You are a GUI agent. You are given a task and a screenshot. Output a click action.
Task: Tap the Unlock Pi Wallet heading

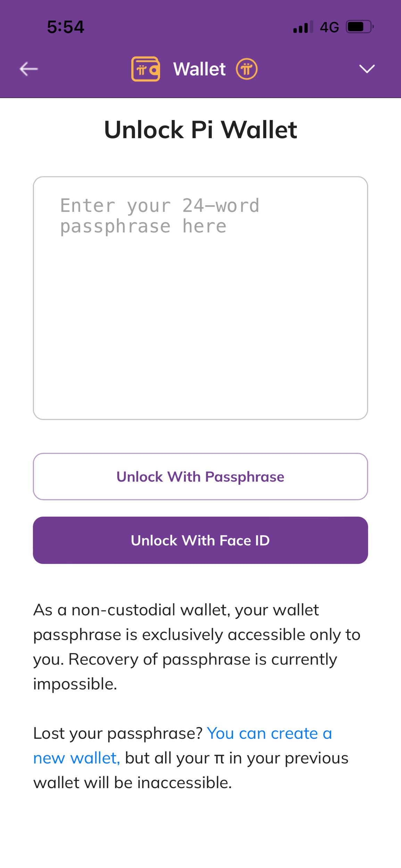(200, 130)
